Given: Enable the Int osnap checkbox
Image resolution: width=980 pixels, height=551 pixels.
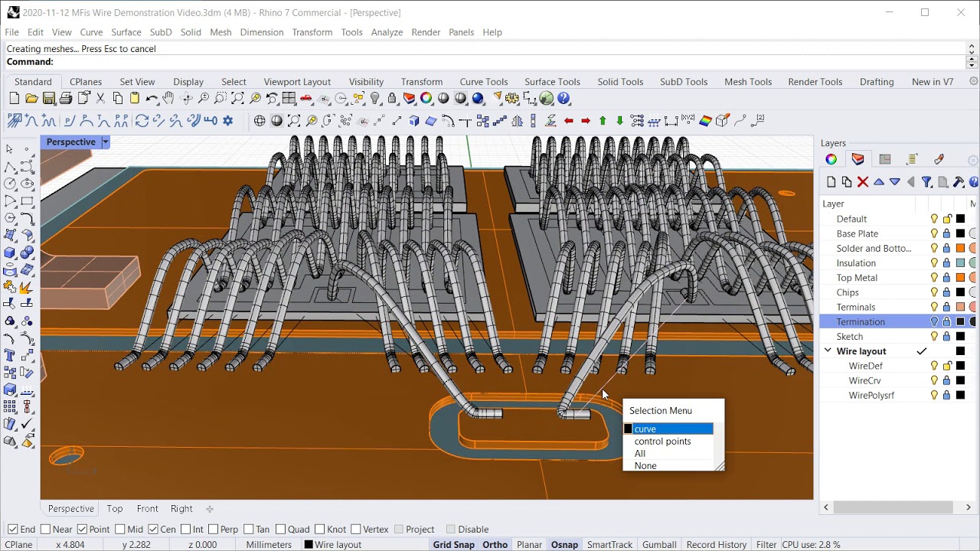Looking at the screenshot, I should click(185, 529).
